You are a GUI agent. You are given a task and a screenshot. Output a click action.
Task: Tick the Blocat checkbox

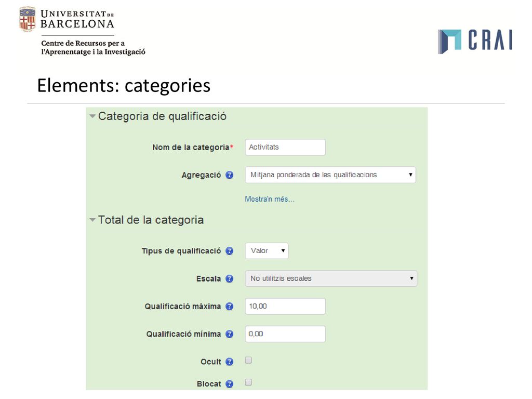[x=248, y=383]
